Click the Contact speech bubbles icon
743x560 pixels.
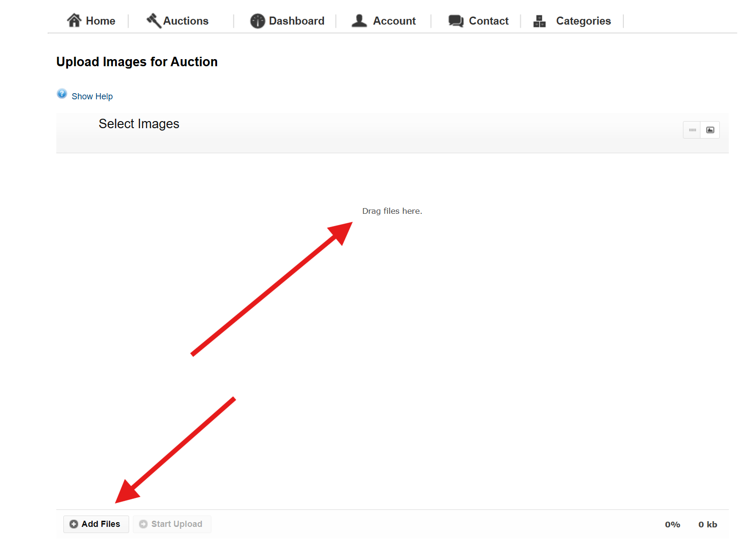pyautogui.click(x=456, y=21)
